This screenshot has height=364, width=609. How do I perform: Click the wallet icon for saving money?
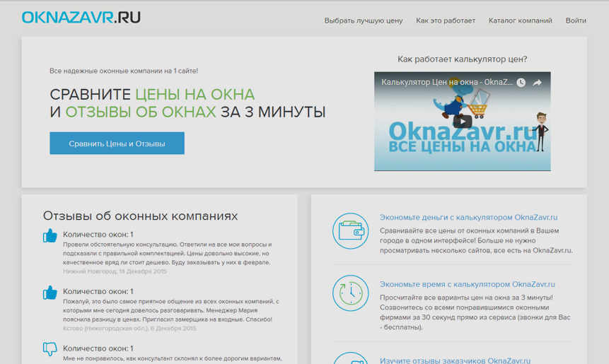pos(350,231)
